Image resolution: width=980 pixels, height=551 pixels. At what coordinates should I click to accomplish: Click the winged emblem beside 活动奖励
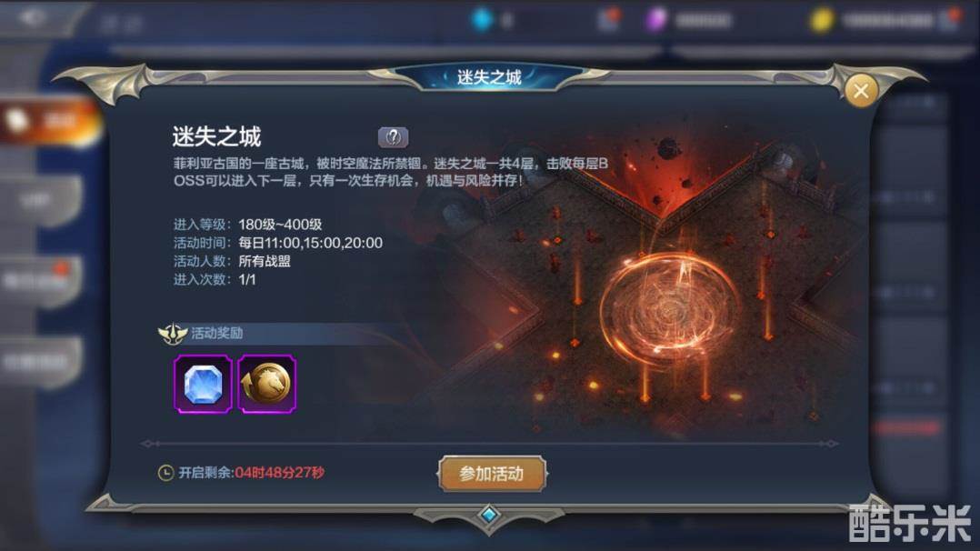point(173,334)
